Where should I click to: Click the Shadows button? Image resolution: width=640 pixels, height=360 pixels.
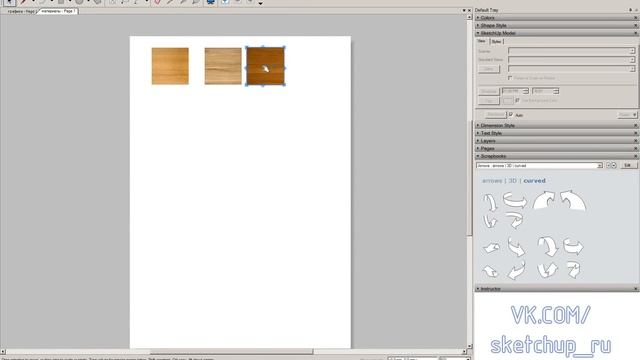pos(489,91)
